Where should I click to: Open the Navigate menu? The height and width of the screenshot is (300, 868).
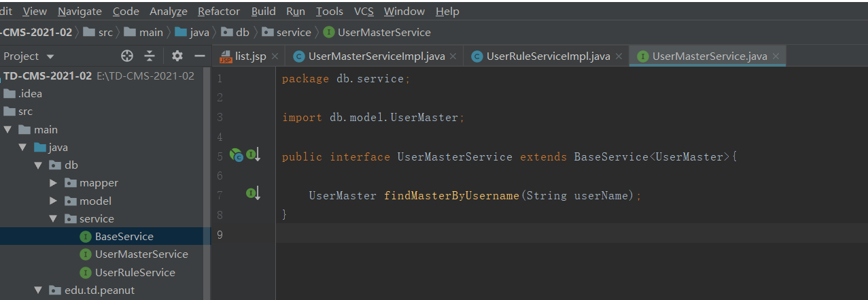pyautogui.click(x=80, y=12)
